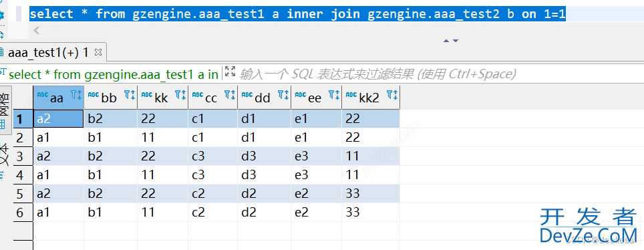Click the editor horizontal scroll left arrow
The image size is (644, 250).
tap(36, 30)
